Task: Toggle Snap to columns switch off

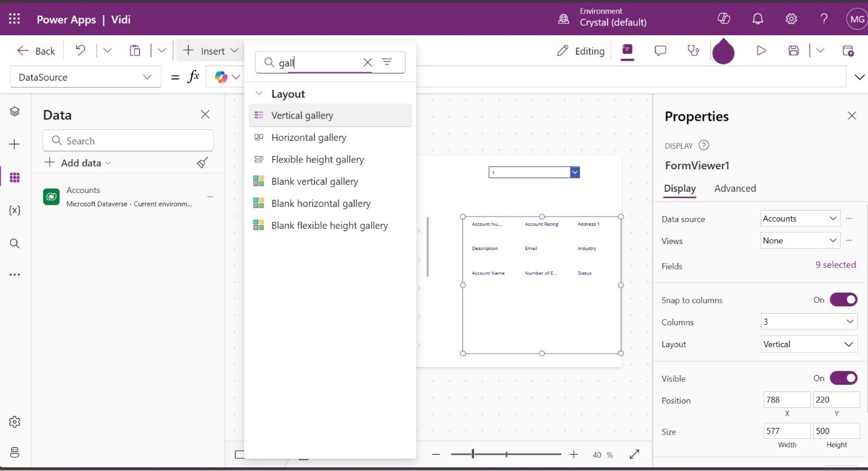Action: [843, 300]
